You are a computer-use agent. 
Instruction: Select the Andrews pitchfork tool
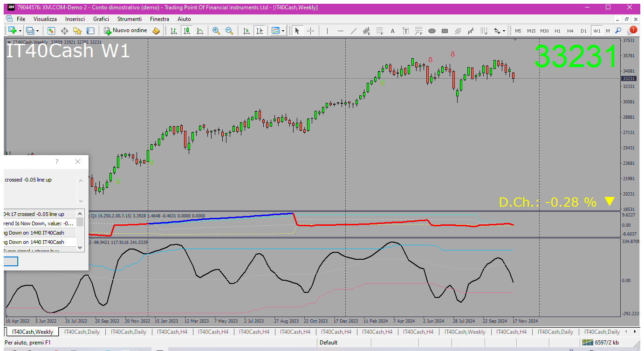[471, 31]
